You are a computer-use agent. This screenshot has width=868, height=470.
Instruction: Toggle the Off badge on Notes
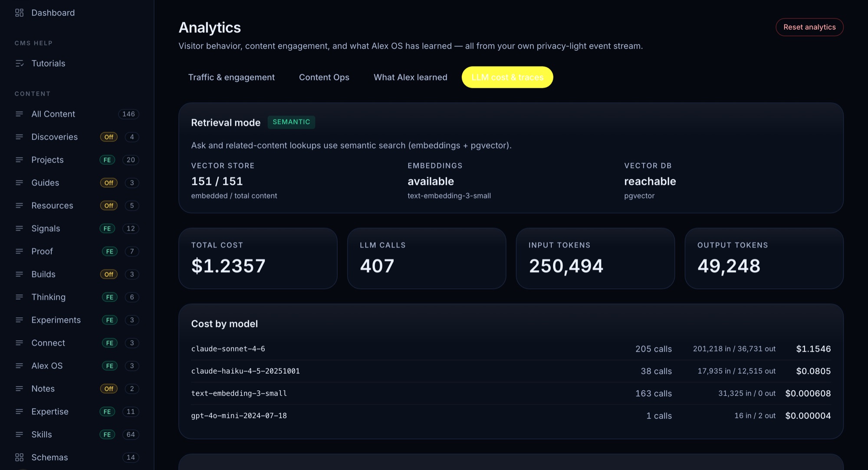(108, 389)
